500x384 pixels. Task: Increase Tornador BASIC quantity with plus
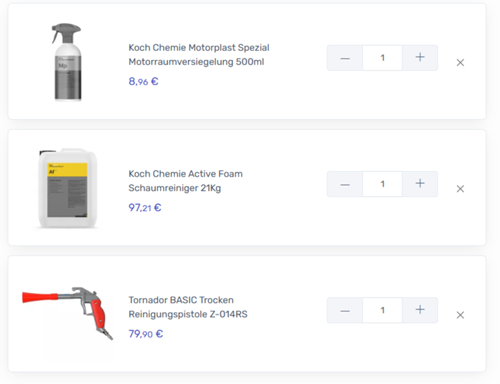pos(420,310)
